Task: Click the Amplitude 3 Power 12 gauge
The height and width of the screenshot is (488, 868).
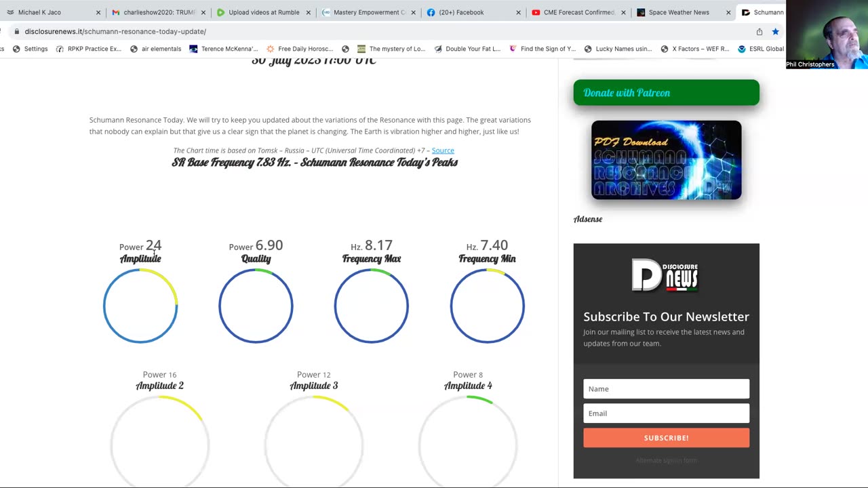Action: click(x=313, y=441)
